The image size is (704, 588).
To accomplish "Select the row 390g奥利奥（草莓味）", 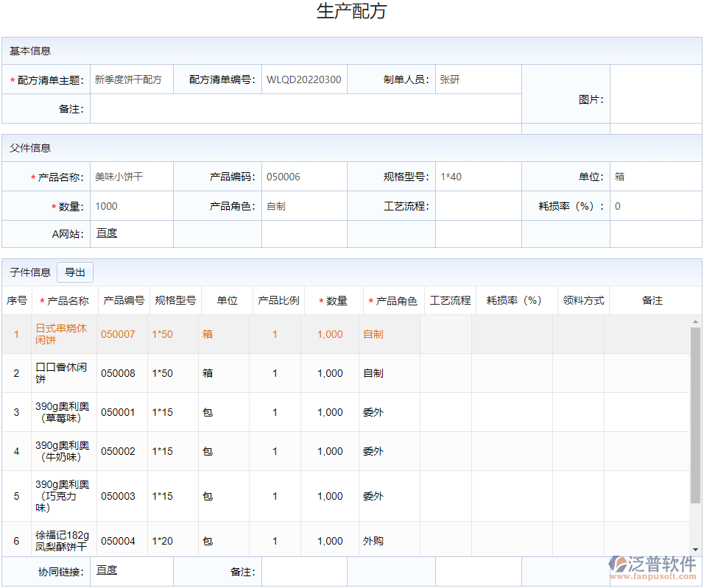I will 62,412.
